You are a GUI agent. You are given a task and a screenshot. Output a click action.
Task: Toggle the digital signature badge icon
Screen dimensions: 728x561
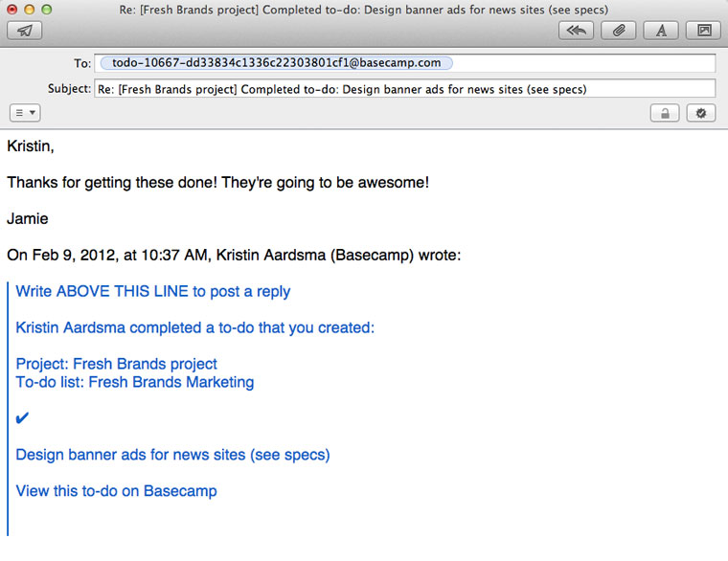coord(701,113)
